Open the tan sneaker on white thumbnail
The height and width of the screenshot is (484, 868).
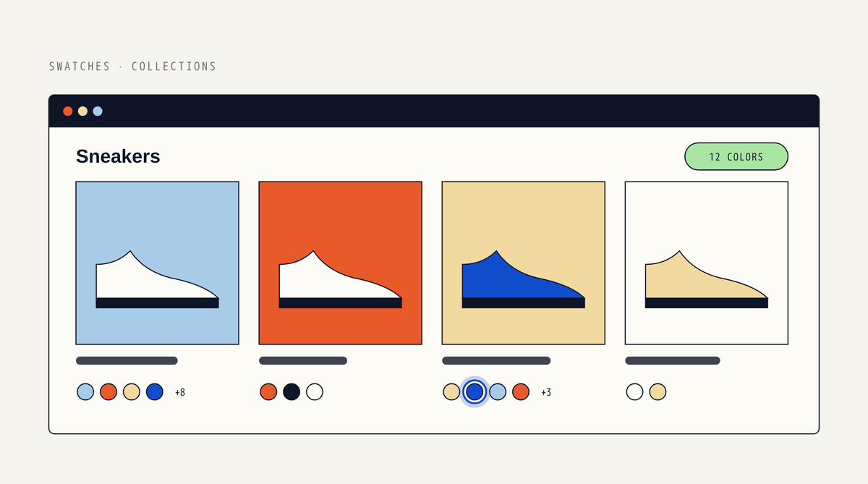[707, 263]
